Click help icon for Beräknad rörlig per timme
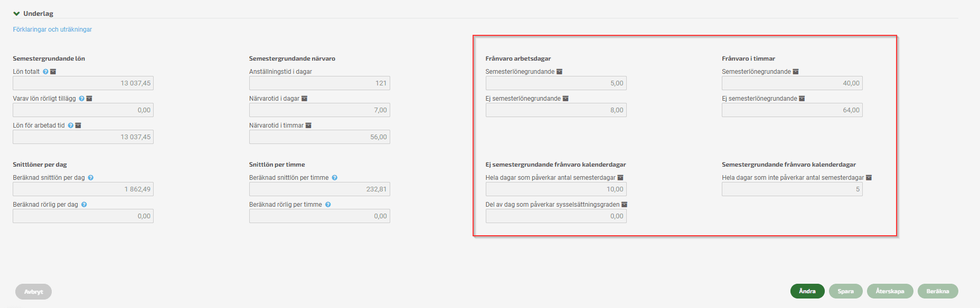The width and height of the screenshot is (980, 308). [x=328, y=205]
